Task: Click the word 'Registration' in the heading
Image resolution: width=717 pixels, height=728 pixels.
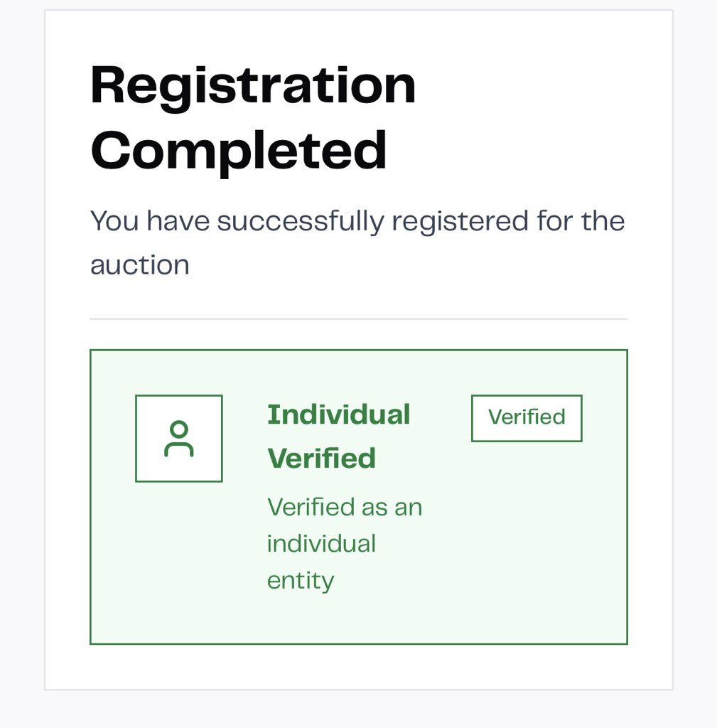Action: pyautogui.click(x=253, y=86)
